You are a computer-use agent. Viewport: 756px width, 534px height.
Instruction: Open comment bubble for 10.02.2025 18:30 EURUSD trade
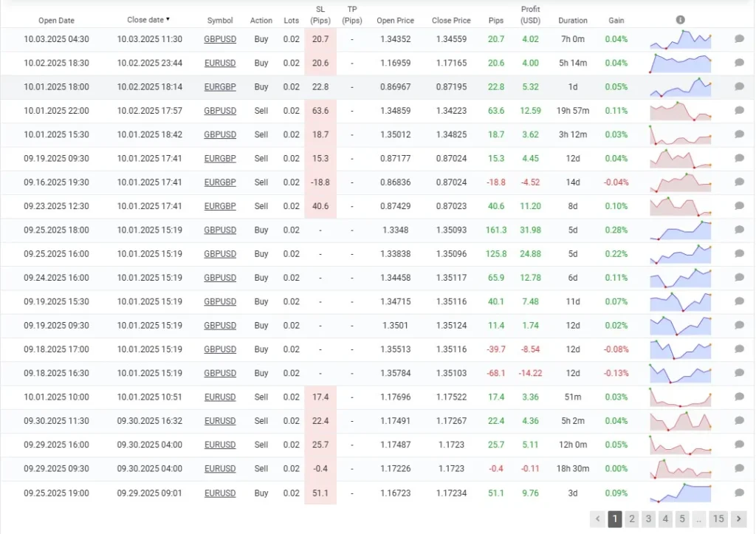pos(739,63)
